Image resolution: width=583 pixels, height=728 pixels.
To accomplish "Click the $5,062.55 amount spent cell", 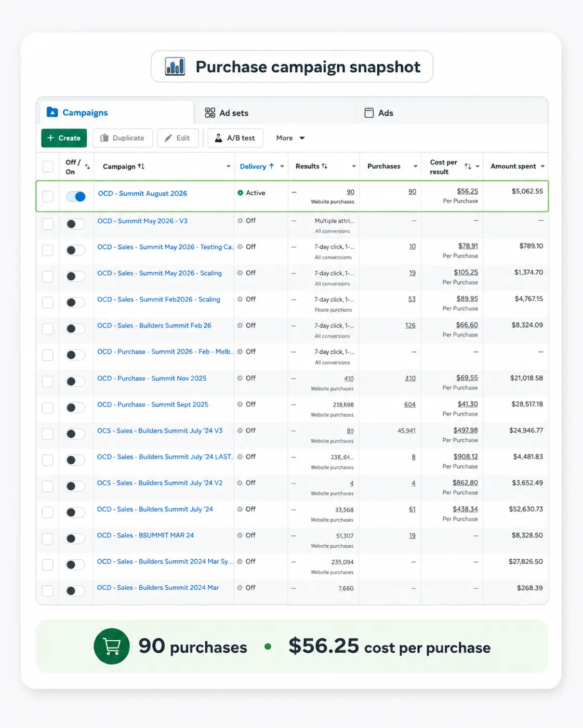I will pos(527,191).
